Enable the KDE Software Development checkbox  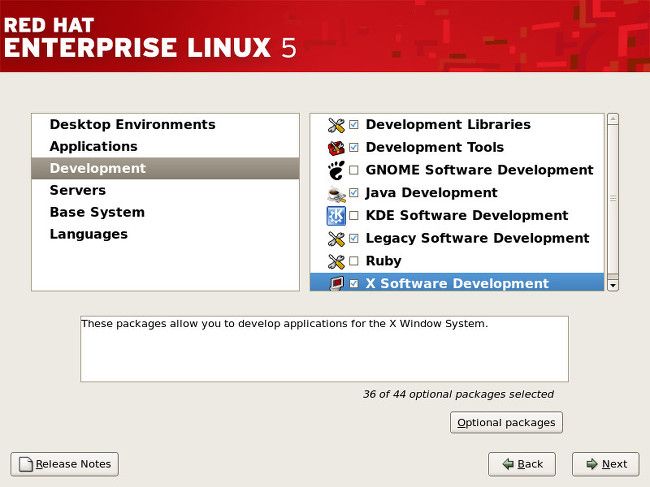coord(354,216)
